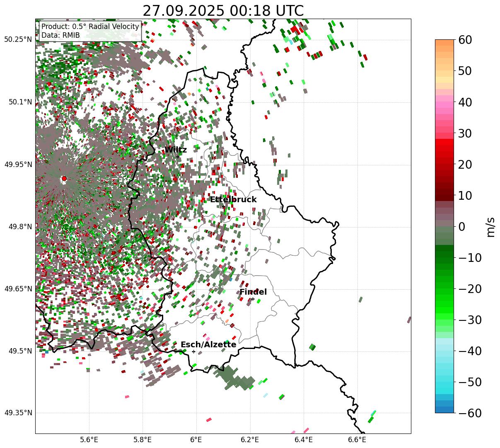500x448 pixels.
Task: Click the Ettelbruck cross marker
Action: click(x=223, y=206)
